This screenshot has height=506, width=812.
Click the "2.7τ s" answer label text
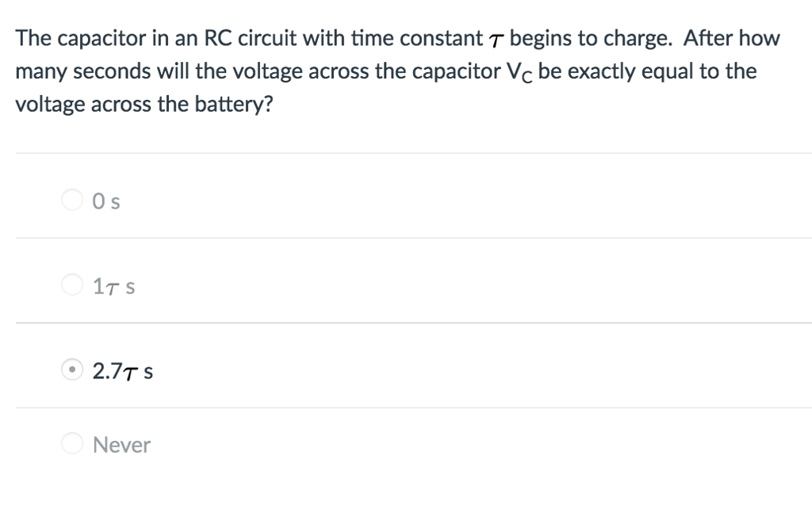[x=123, y=370]
